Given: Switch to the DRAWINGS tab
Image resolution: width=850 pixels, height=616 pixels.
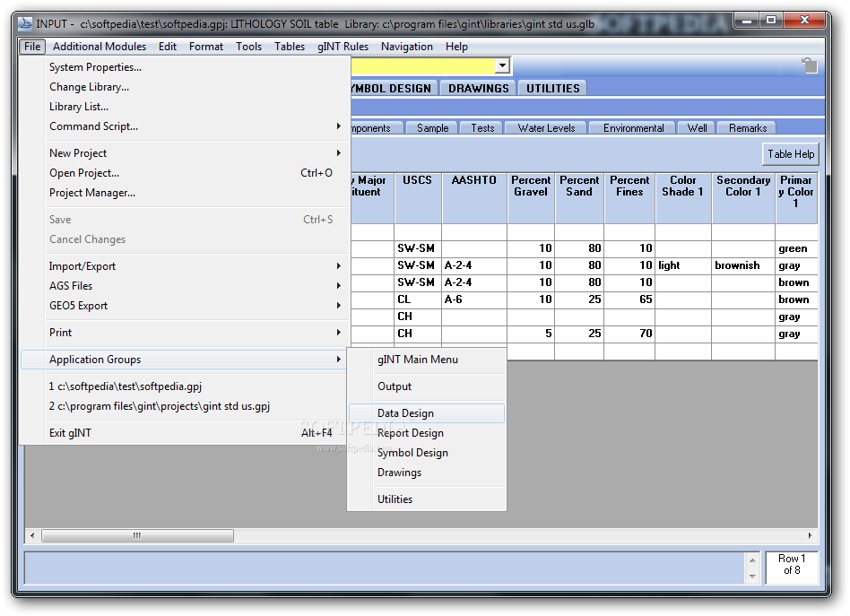Looking at the screenshot, I should pyautogui.click(x=478, y=89).
